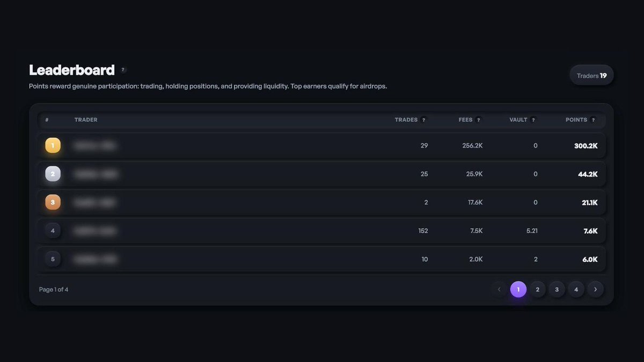Screen dimensions: 644x362
Task: Go to the next page arrow
Action: [x=596, y=290]
